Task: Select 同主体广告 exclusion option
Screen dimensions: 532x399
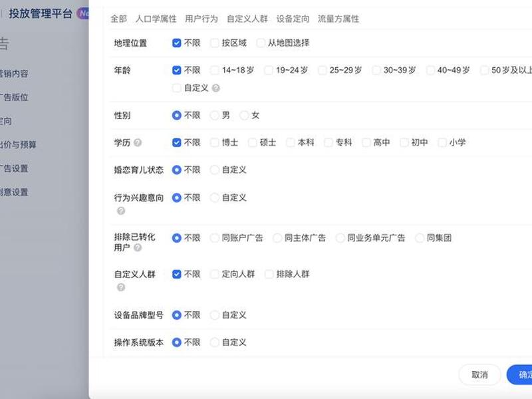Action: pos(277,238)
